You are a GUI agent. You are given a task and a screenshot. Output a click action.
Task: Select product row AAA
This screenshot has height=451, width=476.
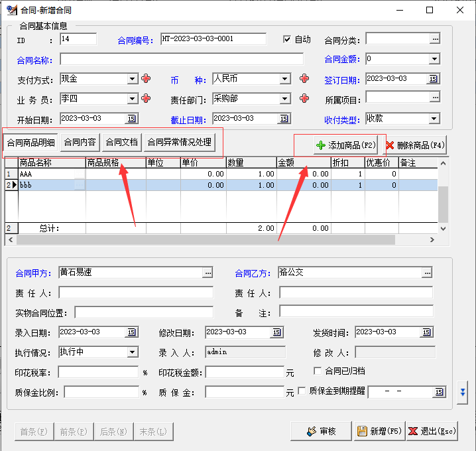click(221, 174)
